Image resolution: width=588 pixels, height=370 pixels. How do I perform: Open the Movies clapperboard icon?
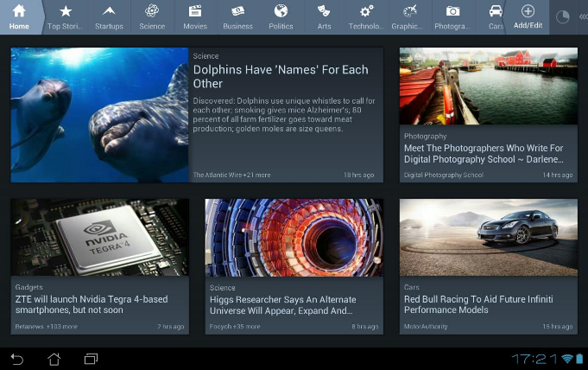click(x=195, y=11)
